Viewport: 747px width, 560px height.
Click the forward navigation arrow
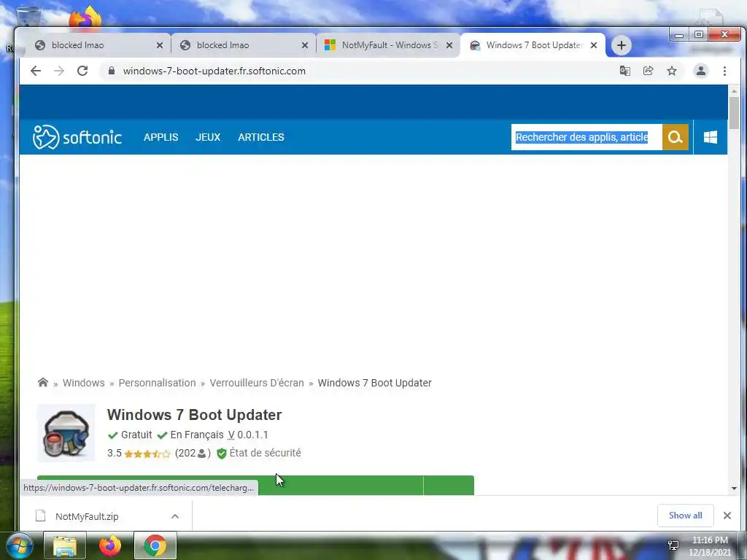(x=58, y=71)
